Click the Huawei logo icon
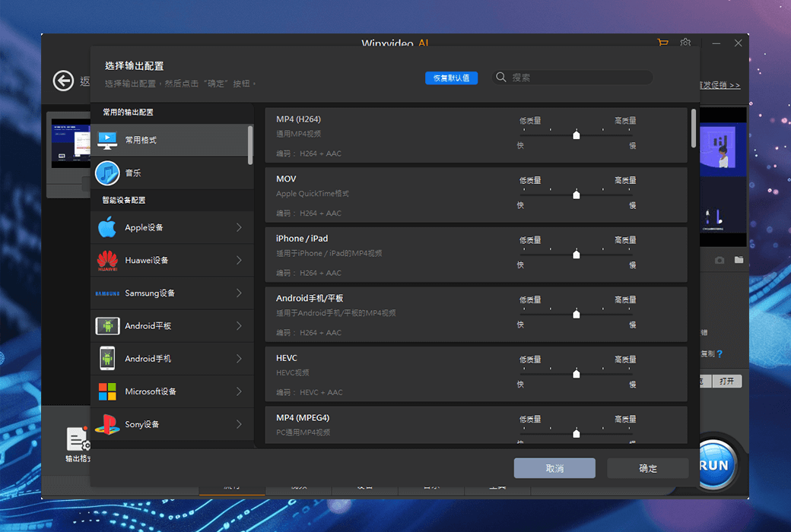Screen dimensions: 791x532 coord(107,260)
